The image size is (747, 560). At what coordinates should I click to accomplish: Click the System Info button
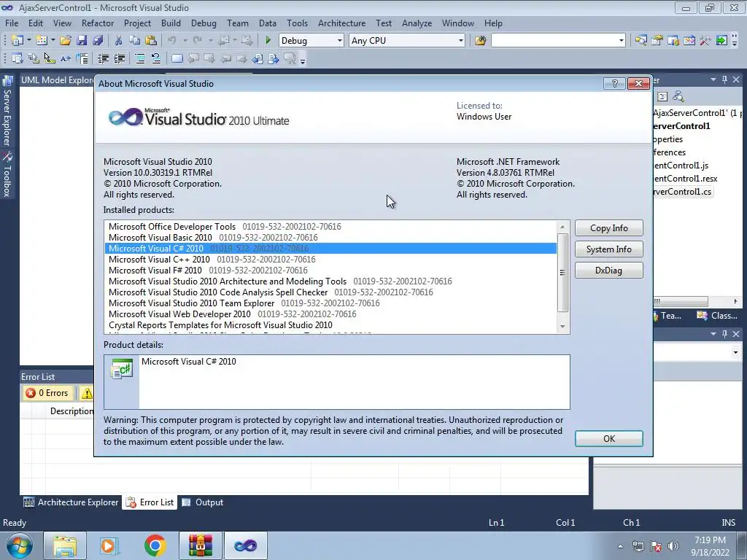(609, 249)
